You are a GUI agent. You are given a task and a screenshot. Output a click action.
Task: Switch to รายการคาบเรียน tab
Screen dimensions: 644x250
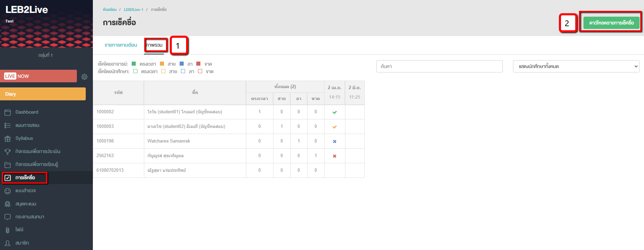pyautogui.click(x=121, y=45)
